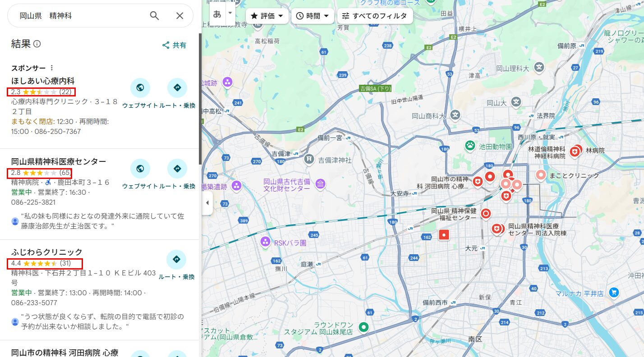
Task: Click the 法界院 station label
Action: [546, 116]
